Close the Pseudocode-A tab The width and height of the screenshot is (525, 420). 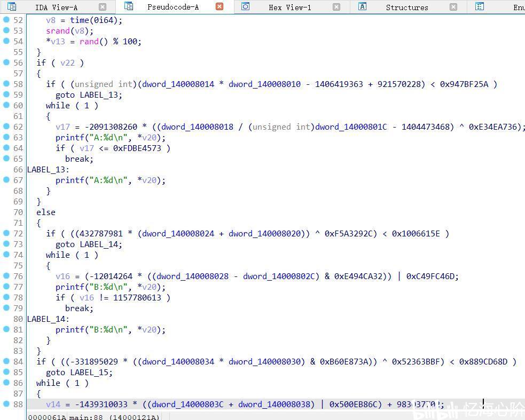point(220,7)
